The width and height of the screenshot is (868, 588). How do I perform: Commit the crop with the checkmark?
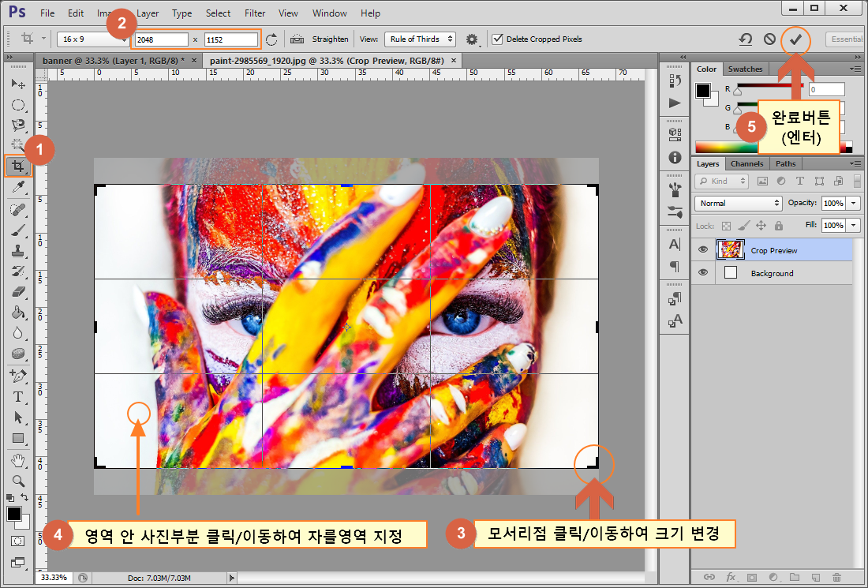(x=795, y=40)
